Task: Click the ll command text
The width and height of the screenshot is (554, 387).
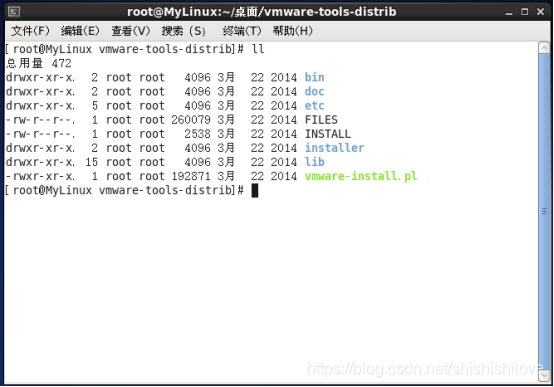Action: pyautogui.click(x=258, y=49)
